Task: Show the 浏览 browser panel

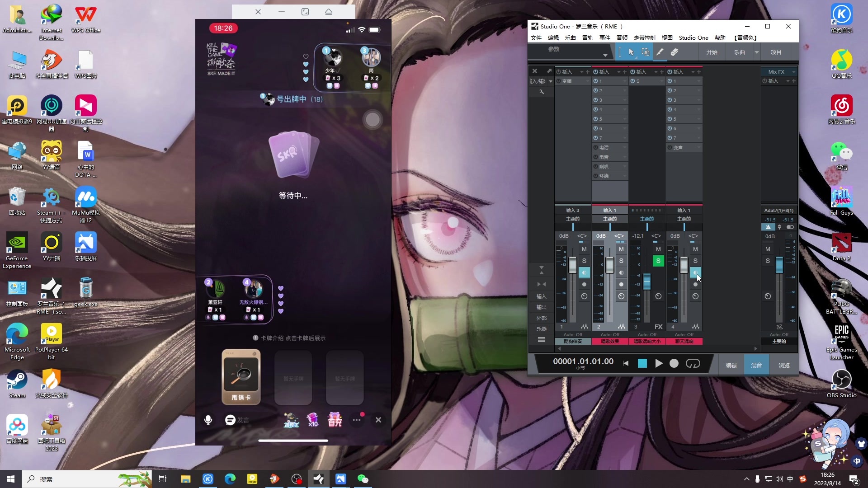Action: 784,365
